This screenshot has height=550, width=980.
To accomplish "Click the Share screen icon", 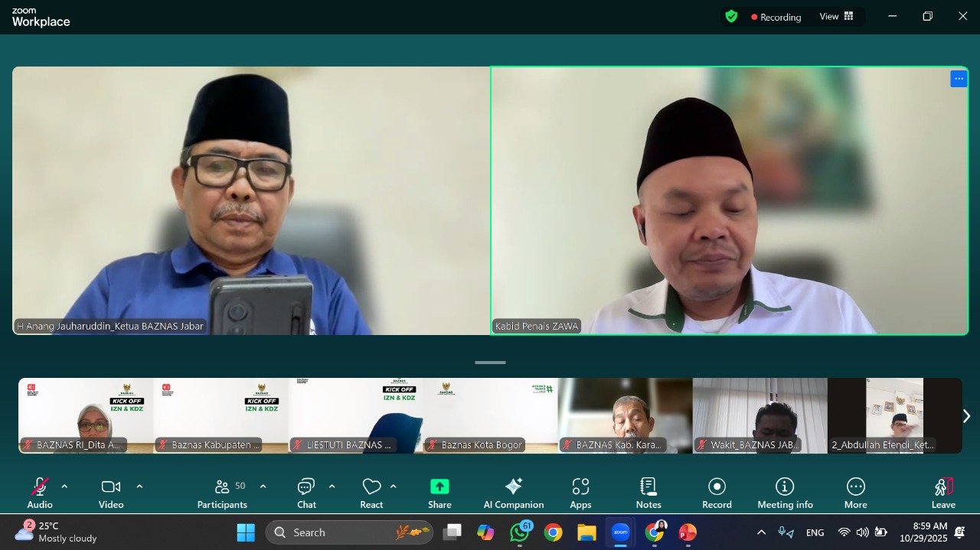I will 439,493.
